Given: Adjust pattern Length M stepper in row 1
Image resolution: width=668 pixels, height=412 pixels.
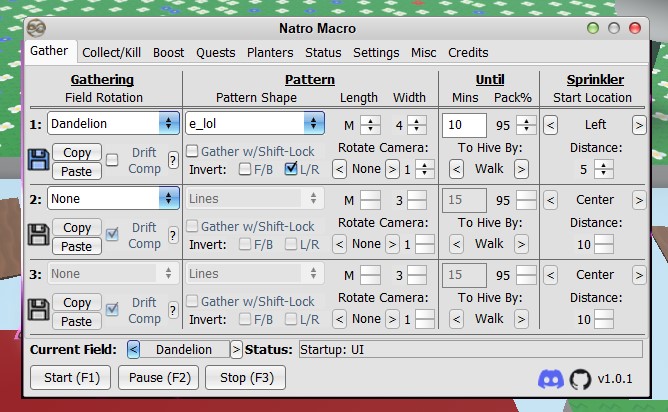Looking at the screenshot, I should [370, 125].
